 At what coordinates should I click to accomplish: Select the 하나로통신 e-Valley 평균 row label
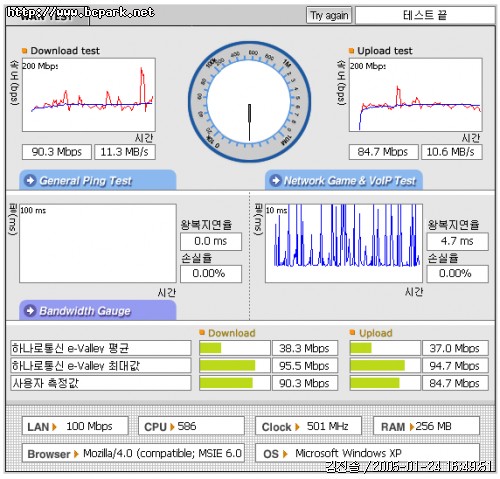click(101, 348)
